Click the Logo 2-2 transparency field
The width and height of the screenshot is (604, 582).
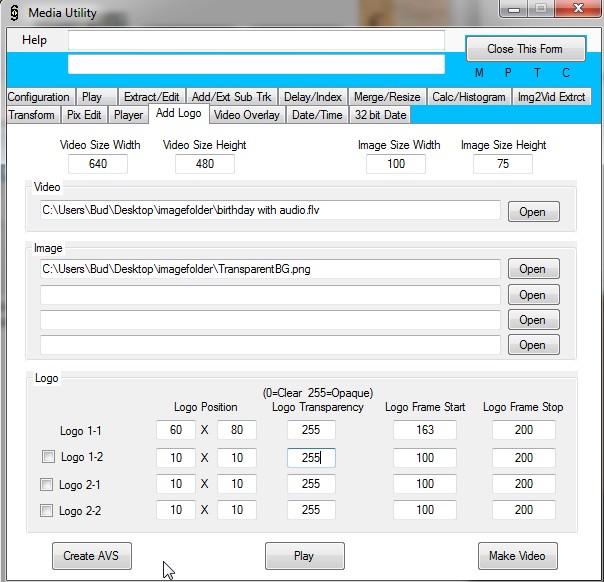(x=311, y=510)
